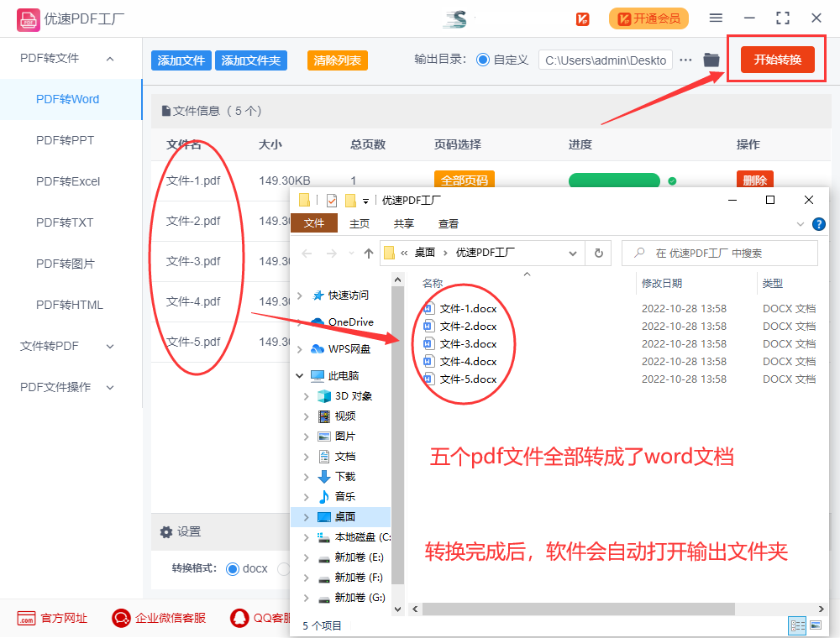Collapse the PDF转文件 section
The height and width of the screenshot is (638, 840).
click(x=110, y=59)
